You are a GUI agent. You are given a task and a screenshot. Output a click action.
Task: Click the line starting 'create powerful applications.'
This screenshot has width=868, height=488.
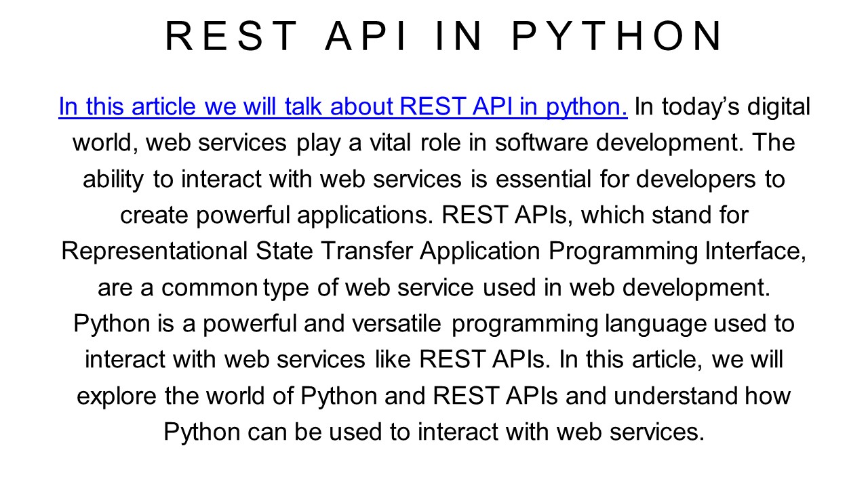(x=434, y=216)
